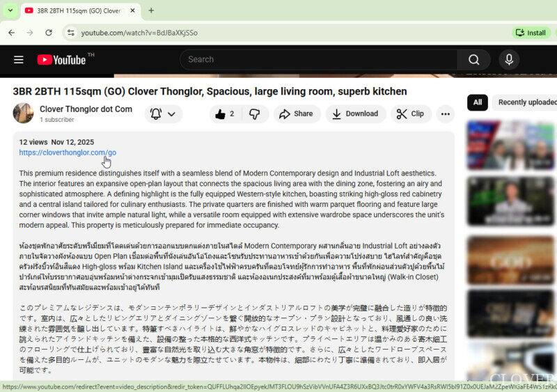Open the fourth recommended video thumbnail

[510, 313]
